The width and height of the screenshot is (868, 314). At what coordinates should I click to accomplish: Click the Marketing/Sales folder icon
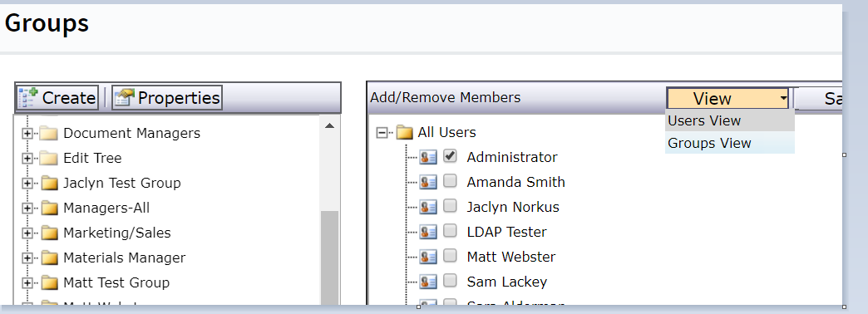[49, 233]
